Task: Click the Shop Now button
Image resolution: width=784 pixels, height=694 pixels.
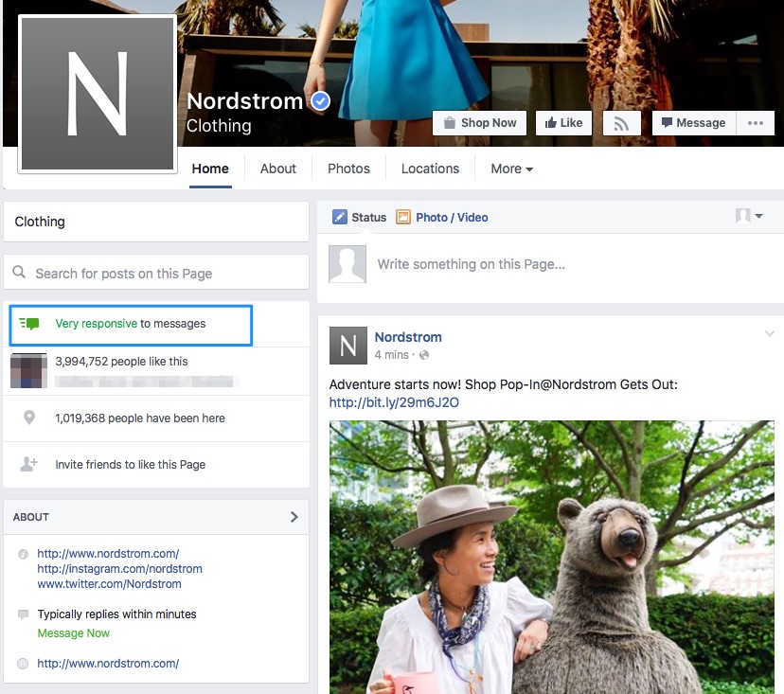Action: click(479, 123)
